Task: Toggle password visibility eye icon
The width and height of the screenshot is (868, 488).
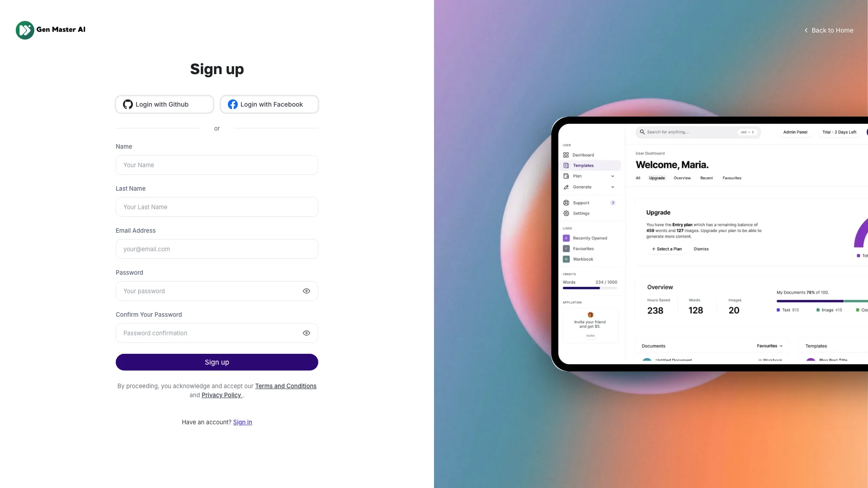Action: click(307, 291)
